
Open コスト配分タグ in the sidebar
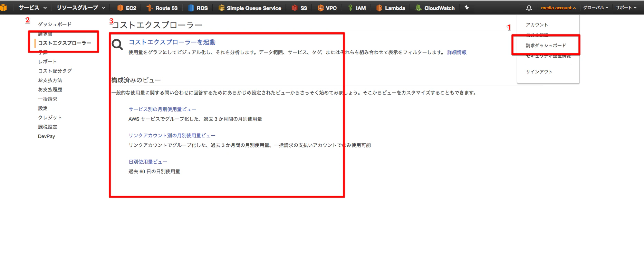click(55, 71)
